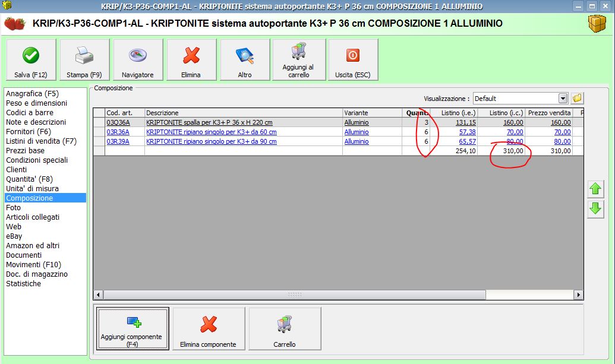Go to the eBay section
615x364 pixels.
click(14, 236)
